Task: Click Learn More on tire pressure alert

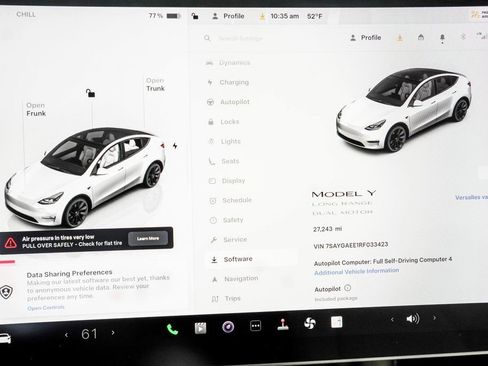Action: (x=148, y=238)
